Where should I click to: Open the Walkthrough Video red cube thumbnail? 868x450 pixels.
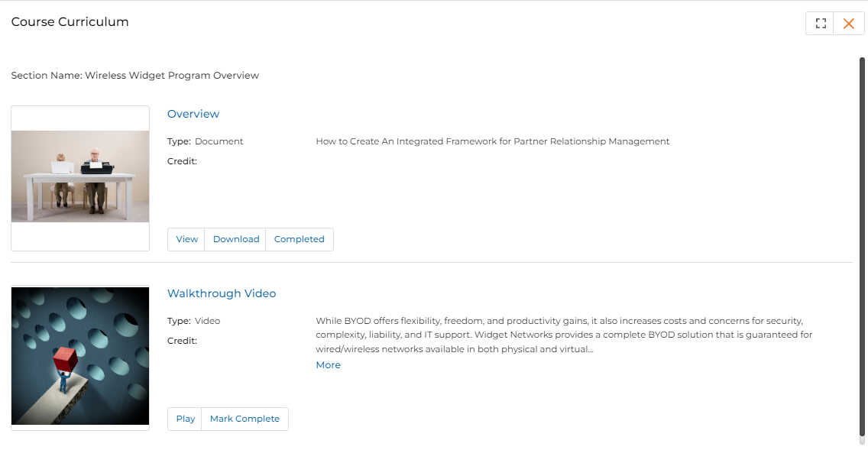(80, 356)
